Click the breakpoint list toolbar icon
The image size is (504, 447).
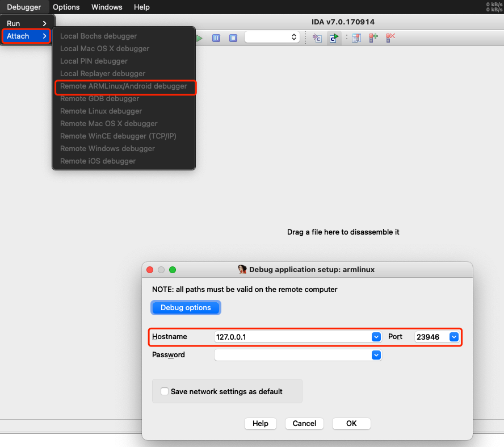tap(356, 37)
